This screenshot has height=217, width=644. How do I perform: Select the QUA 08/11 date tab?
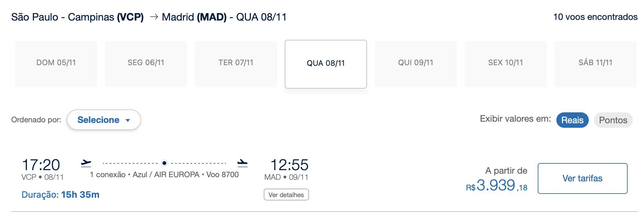(326, 64)
